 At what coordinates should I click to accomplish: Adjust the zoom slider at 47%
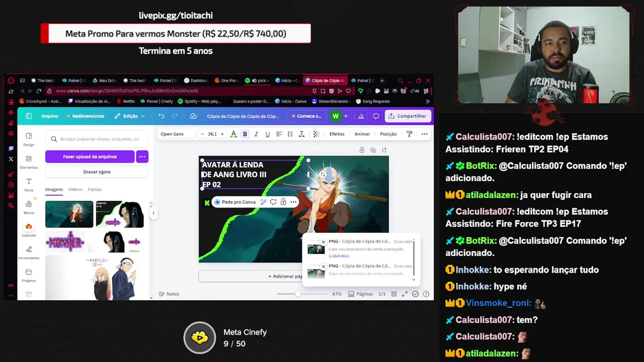[x=298, y=294]
